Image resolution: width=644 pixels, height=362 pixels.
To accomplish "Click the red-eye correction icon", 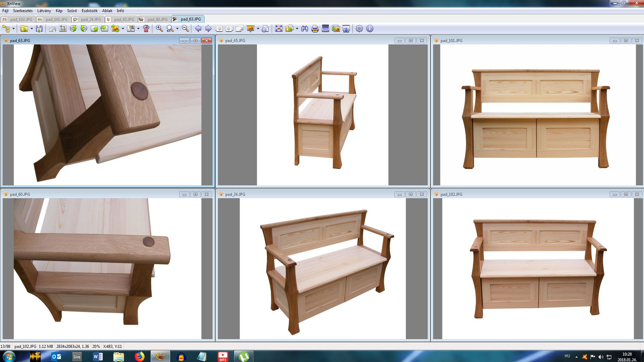I will (x=146, y=29).
